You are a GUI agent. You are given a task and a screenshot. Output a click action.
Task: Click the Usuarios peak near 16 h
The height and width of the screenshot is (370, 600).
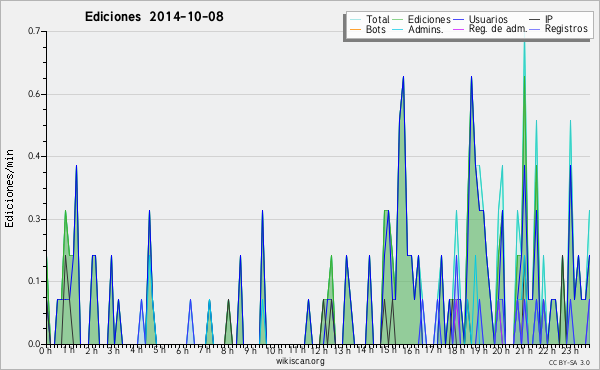pos(403,77)
